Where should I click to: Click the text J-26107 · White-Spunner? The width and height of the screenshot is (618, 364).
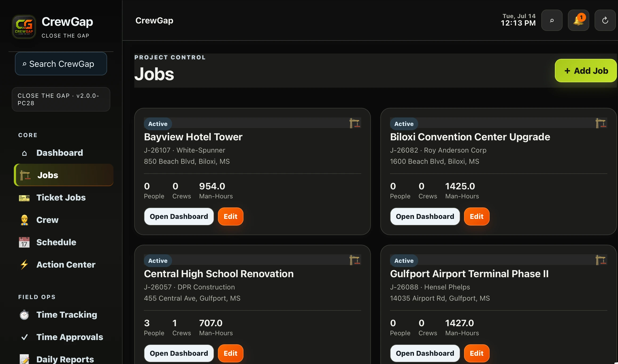[x=185, y=150]
